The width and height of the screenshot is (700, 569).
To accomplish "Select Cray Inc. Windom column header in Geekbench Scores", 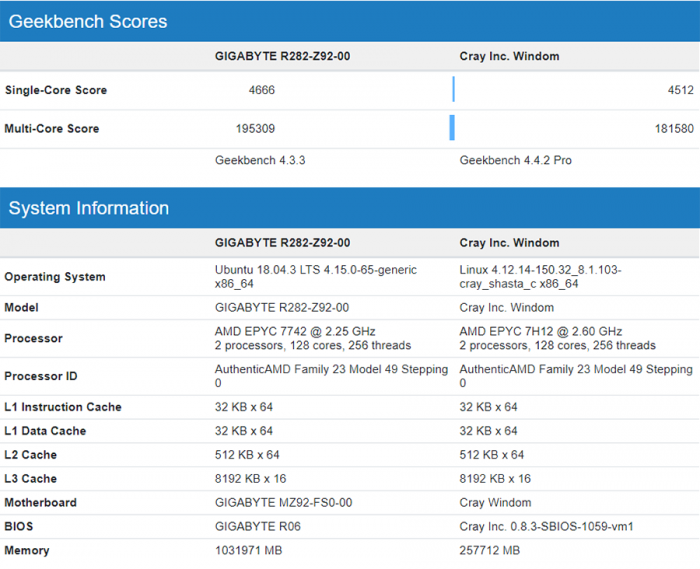I will click(x=509, y=56).
